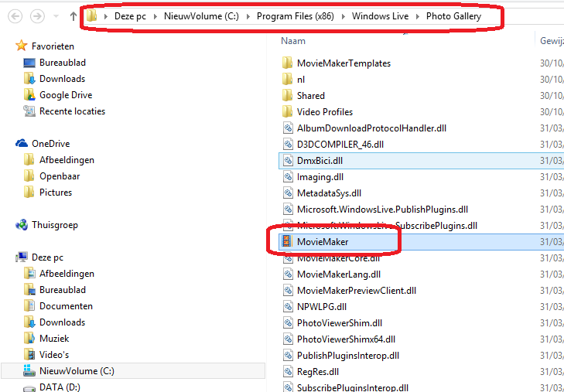Image resolution: width=564 pixels, height=392 pixels.
Task: Select Deze pc in navigation pane
Action: click(x=47, y=257)
